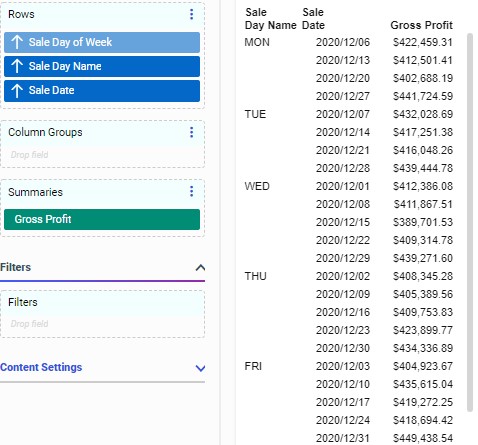Click the date cell 2020/12/24
478x445 pixels.
click(343, 420)
